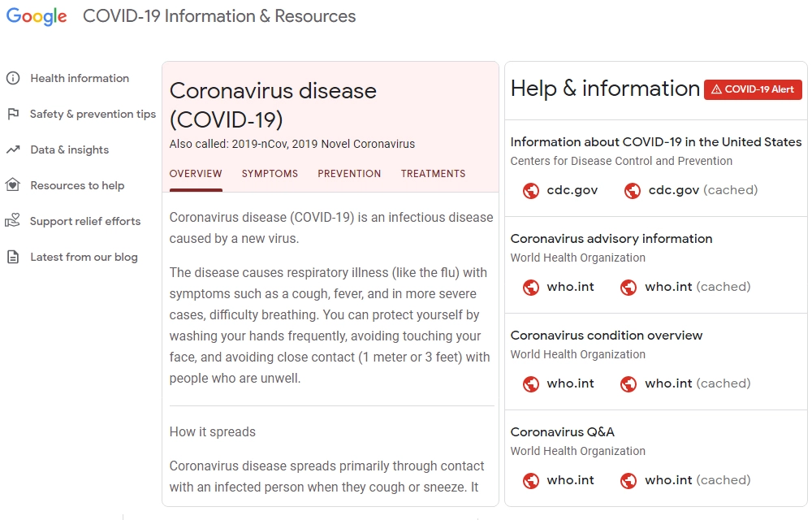Click the Health information info icon
The width and height of the screenshot is (812, 520).
tap(13, 78)
